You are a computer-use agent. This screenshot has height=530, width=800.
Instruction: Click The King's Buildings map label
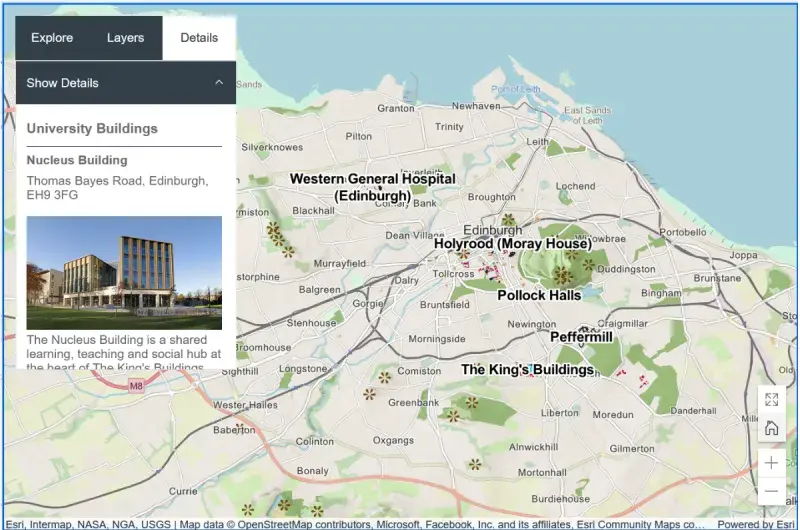526,370
